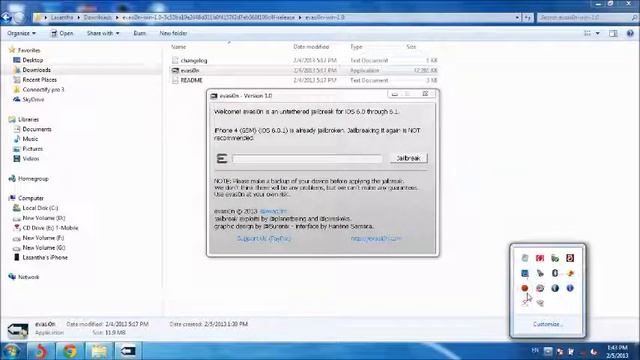Open Network in navigation pane

point(29,277)
